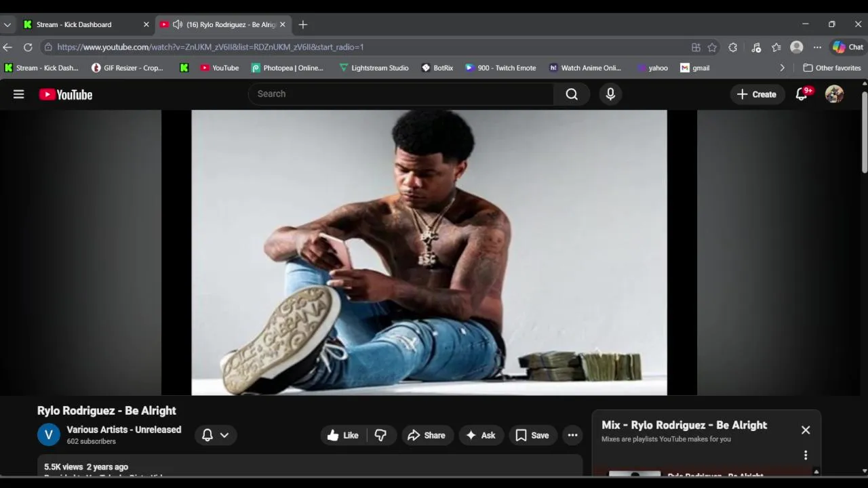This screenshot has width=868, height=488.
Task: Click the address bar URL
Action: (210, 47)
